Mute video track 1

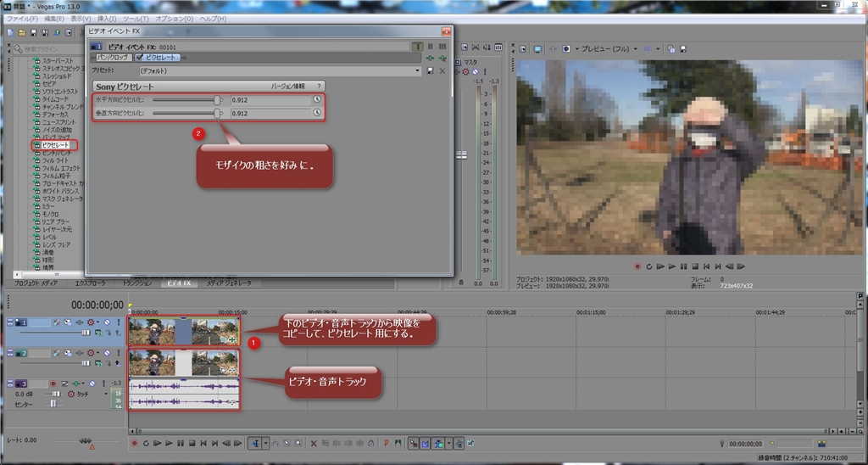coord(107,322)
